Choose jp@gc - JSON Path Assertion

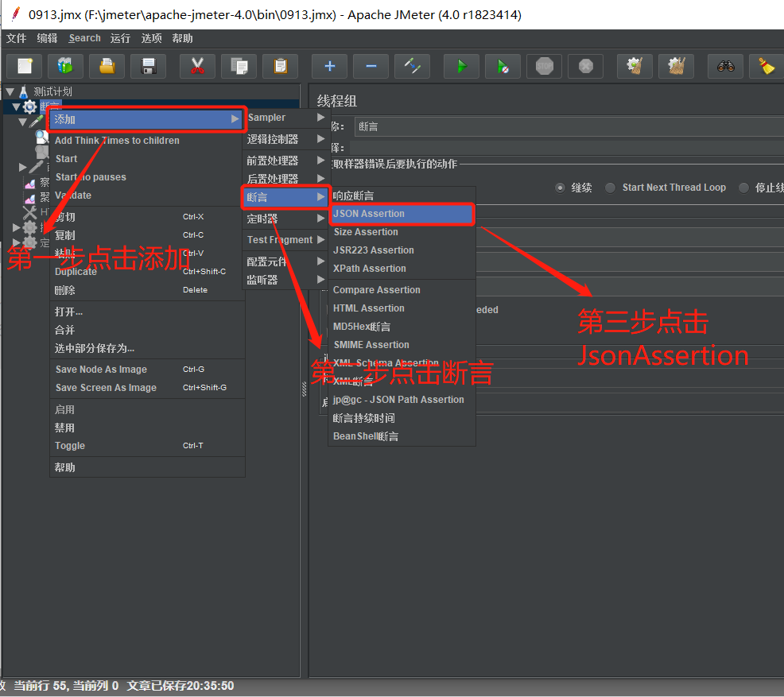[x=402, y=400]
